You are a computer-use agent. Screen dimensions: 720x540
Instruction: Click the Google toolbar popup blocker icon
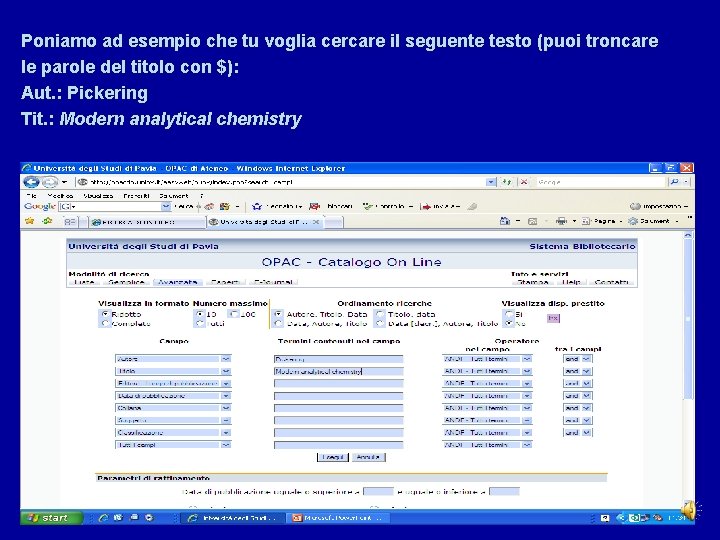point(315,207)
